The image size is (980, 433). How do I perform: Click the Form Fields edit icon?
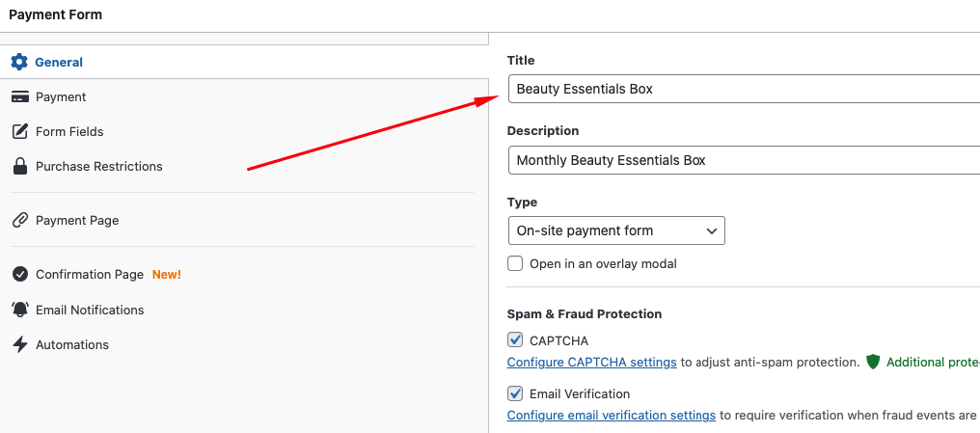pyautogui.click(x=19, y=131)
